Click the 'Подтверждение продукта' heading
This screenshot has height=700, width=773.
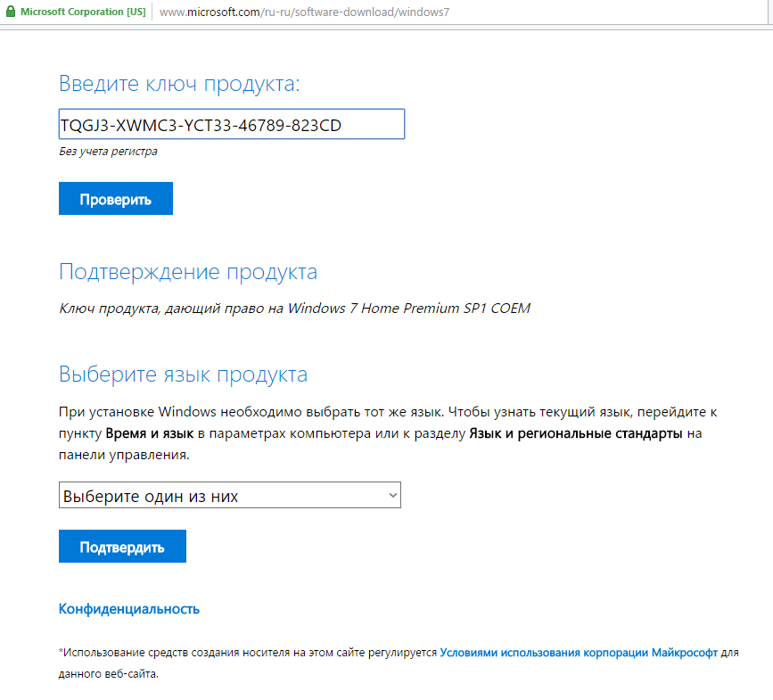(x=187, y=272)
